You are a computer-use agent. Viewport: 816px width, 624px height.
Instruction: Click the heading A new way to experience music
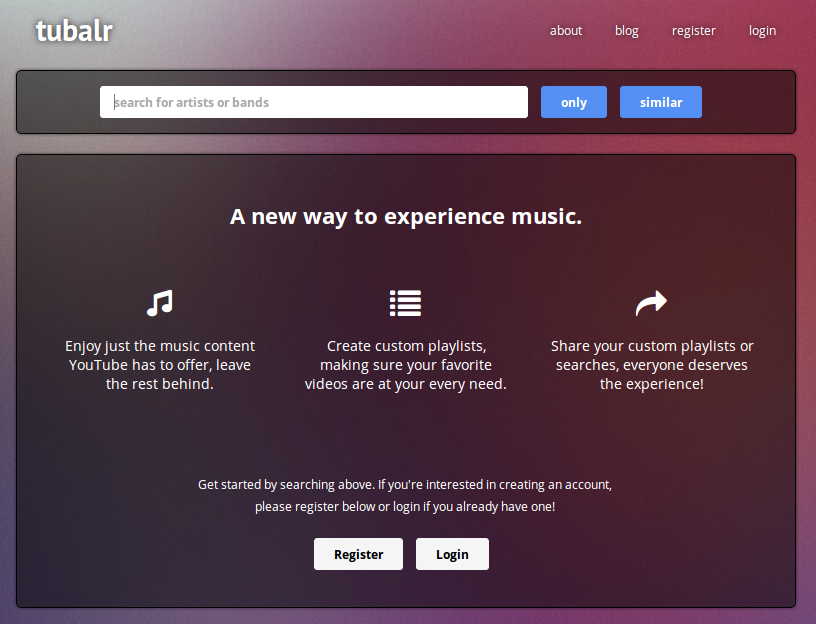pyautogui.click(x=406, y=217)
